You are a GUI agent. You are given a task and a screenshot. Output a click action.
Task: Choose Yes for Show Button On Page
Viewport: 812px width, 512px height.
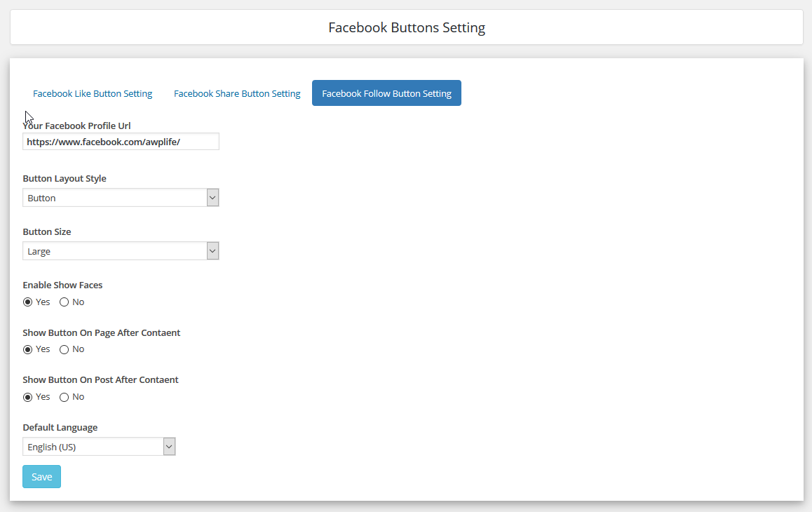coord(28,350)
